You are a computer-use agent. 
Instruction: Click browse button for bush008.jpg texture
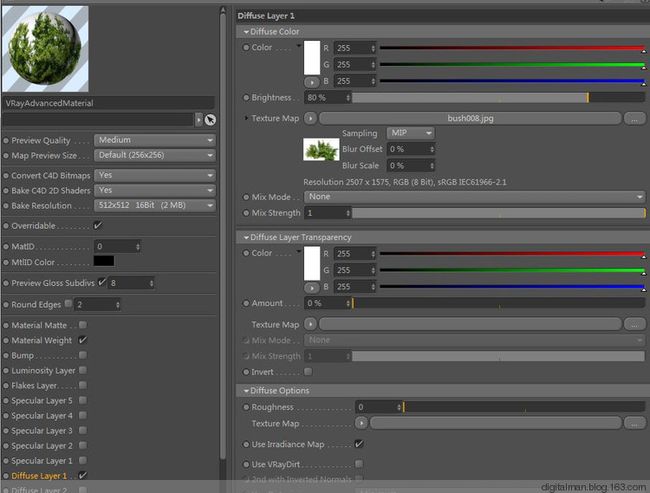click(634, 119)
